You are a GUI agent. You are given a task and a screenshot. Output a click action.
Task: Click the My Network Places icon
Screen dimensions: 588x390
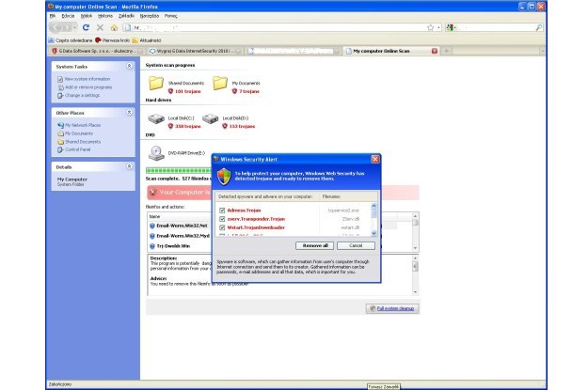60,125
